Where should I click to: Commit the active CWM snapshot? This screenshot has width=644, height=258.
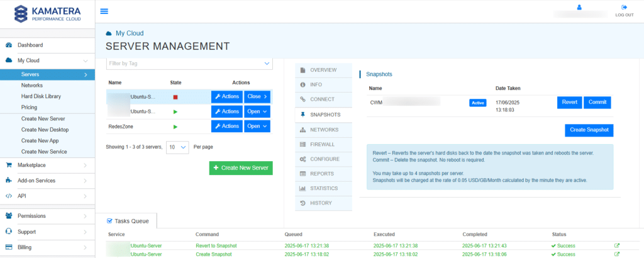(x=597, y=103)
